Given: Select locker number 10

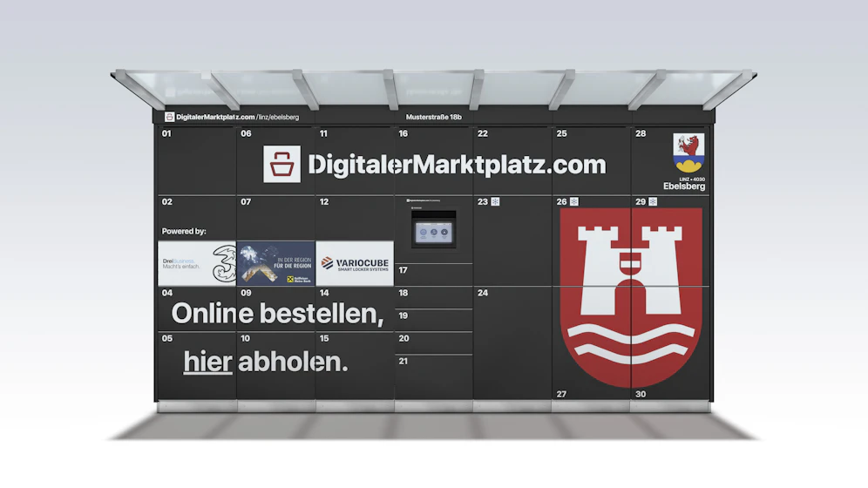Looking at the screenshot, I should click(245, 338).
